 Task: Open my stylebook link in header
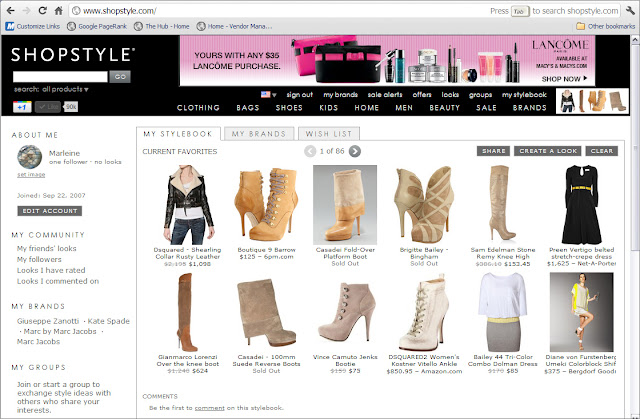[x=524, y=95]
